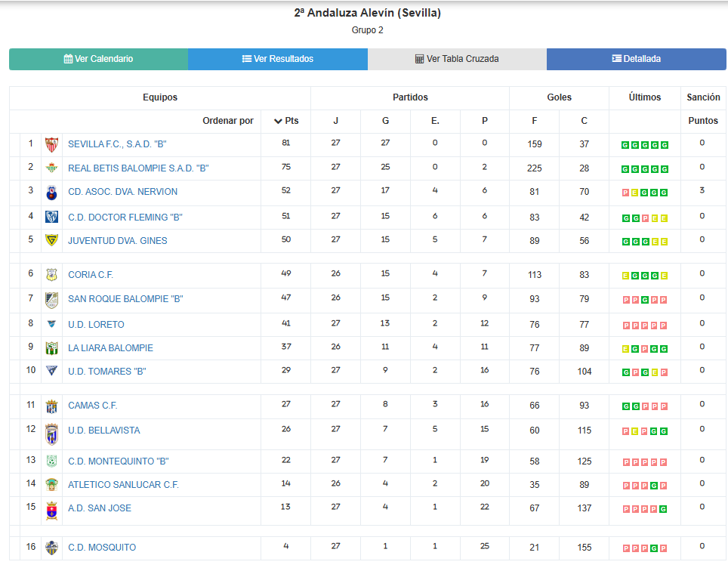Click the La Liara Balompie crest icon
The height and width of the screenshot is (571, 728).
(51, 348)
